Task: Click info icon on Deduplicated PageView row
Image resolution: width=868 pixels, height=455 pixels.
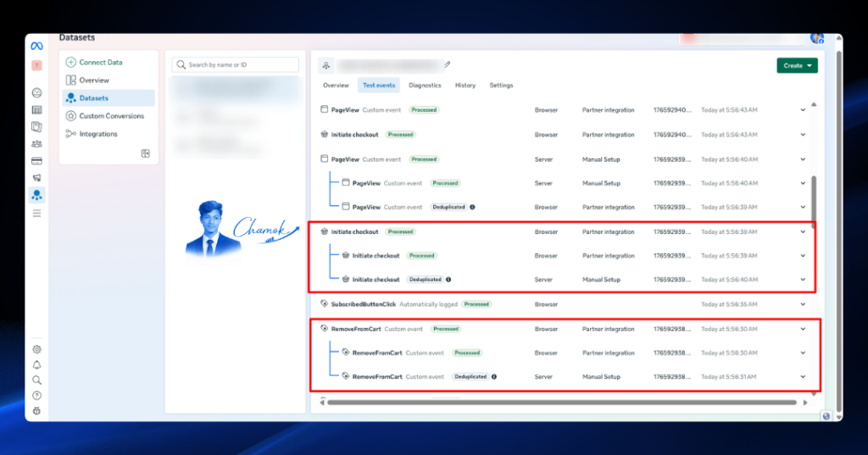Action: tap(472, 207)
